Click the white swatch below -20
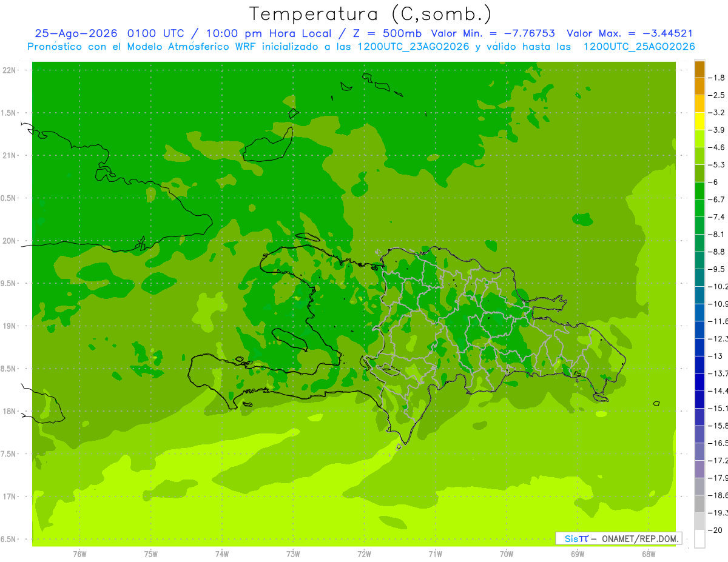Screen dimensions: 728x562 point(699,538)
